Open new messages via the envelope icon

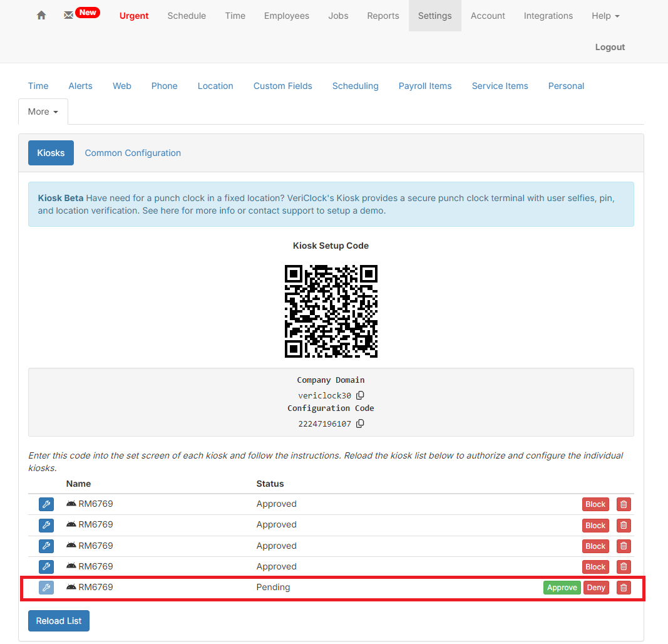[x=68, y=14]
